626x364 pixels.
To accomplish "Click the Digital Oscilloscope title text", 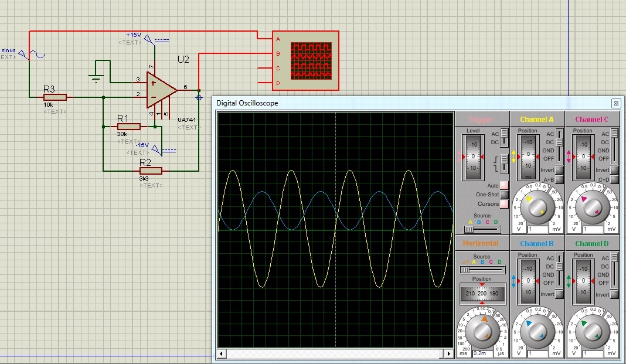I will pyautogui.click(x=247, y=103).
